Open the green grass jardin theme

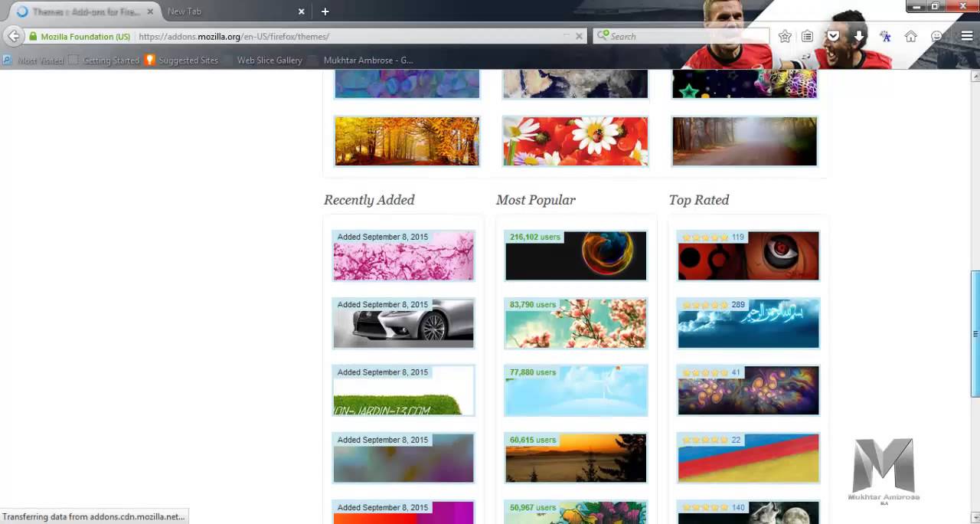[x=403, y=391]
